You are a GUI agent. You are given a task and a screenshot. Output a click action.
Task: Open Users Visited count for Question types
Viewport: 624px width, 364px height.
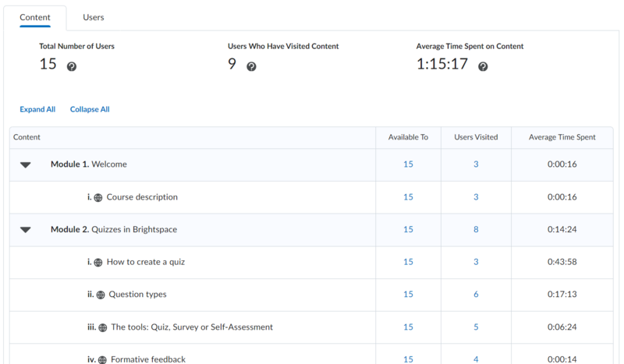tap(476, 295)
